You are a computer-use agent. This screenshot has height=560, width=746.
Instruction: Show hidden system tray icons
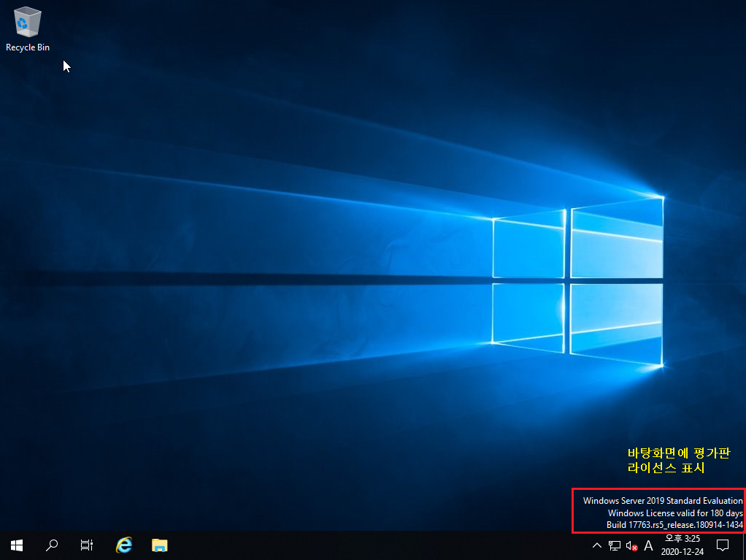click(x=596, y=545)
